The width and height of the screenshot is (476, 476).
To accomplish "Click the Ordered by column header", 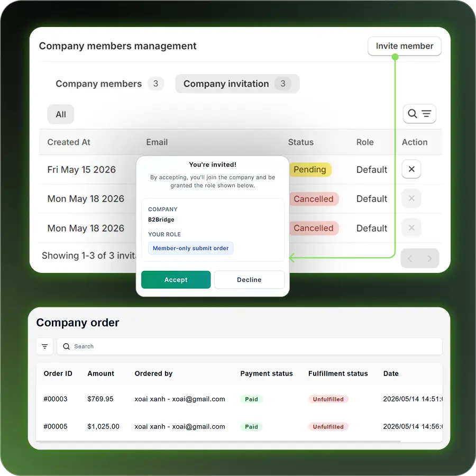I will (153, 373).
